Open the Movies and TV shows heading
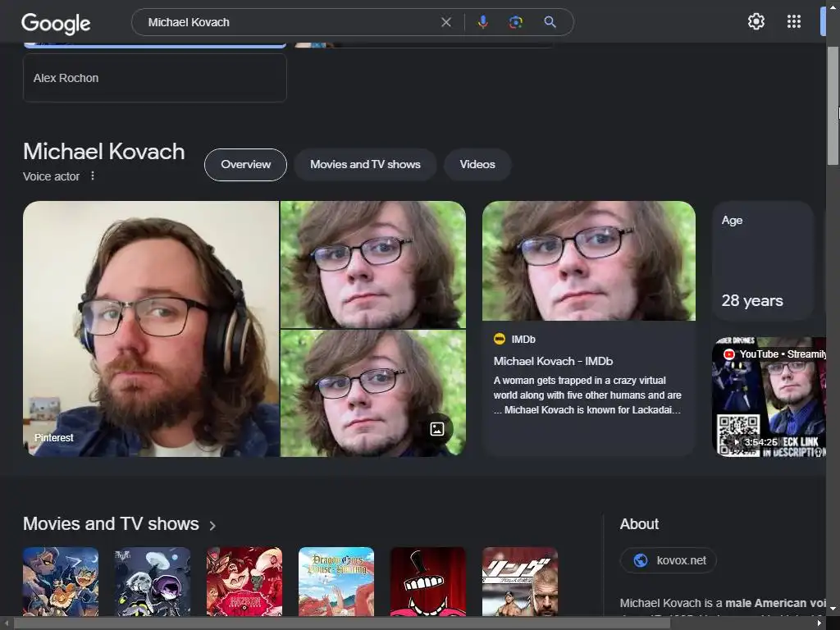Viewport: 840px width, 630px height. click(111, 523)
